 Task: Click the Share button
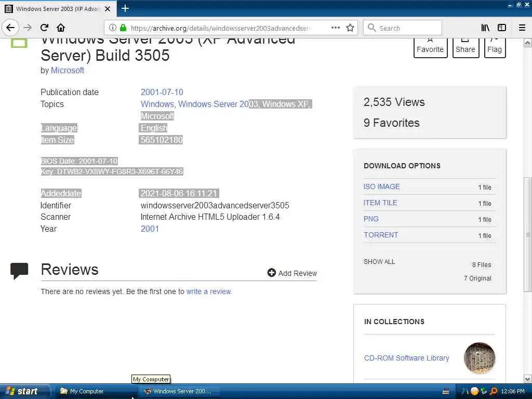tap(465, 48)
